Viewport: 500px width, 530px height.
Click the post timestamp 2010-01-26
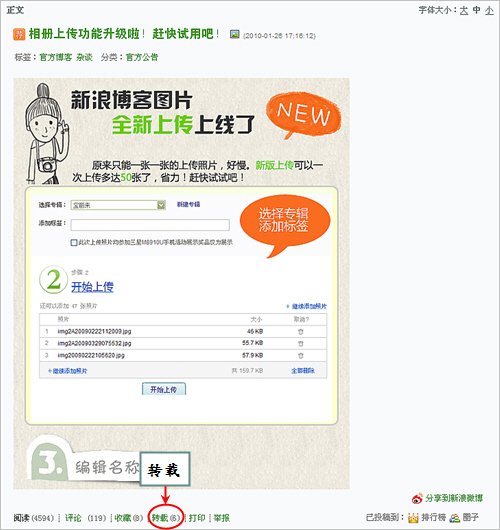coord(279,36)
